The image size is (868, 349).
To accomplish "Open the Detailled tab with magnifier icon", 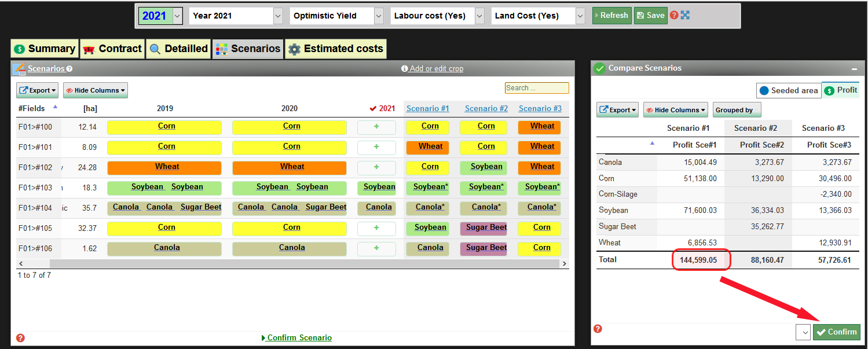I will point(178,49).
